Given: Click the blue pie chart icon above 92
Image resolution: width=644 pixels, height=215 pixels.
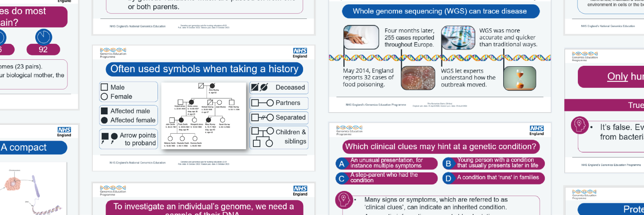Looking at the screenshot, I should [x=43, y=37].
